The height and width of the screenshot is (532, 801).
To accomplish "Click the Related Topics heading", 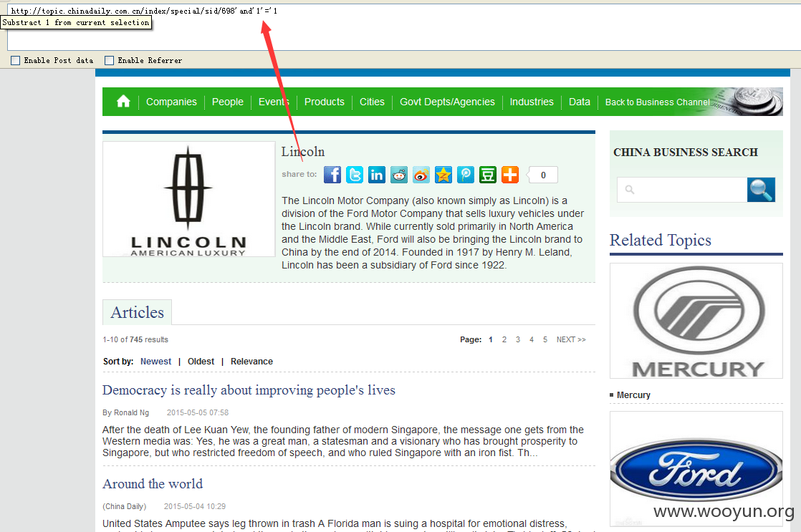I will click(660, 240).
